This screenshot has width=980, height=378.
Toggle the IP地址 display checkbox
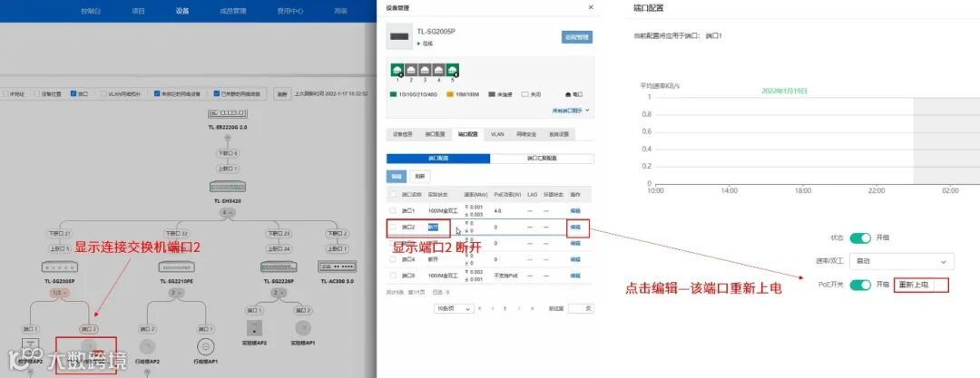[5, 93]
